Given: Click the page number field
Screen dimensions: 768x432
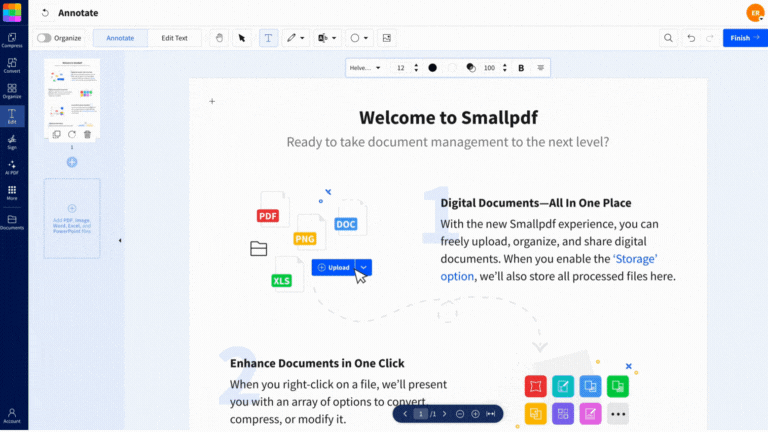Looking at the screenshot, I should [x=420, y=414].
